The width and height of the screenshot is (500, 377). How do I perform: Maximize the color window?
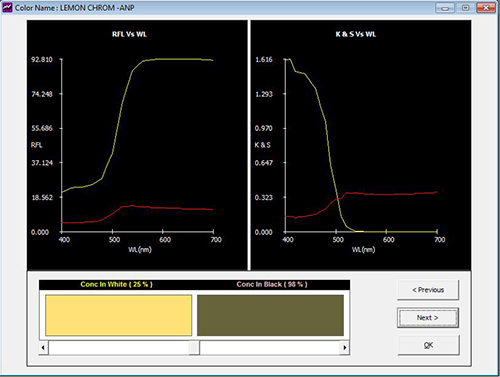466,8
